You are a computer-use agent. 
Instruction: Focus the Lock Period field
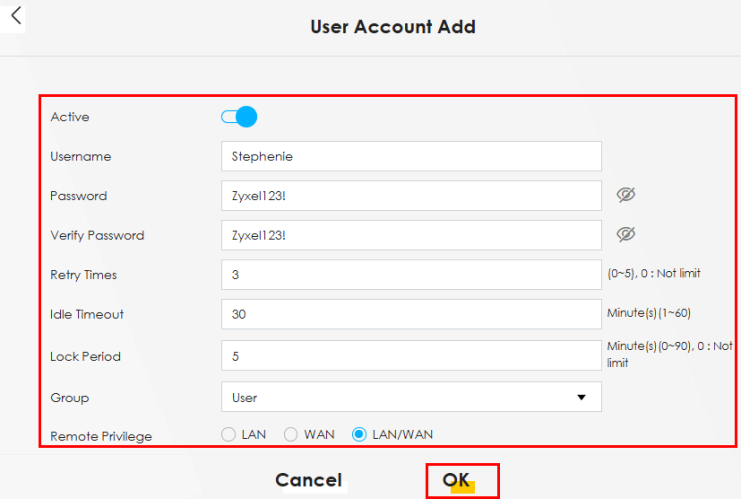point(410,356)
